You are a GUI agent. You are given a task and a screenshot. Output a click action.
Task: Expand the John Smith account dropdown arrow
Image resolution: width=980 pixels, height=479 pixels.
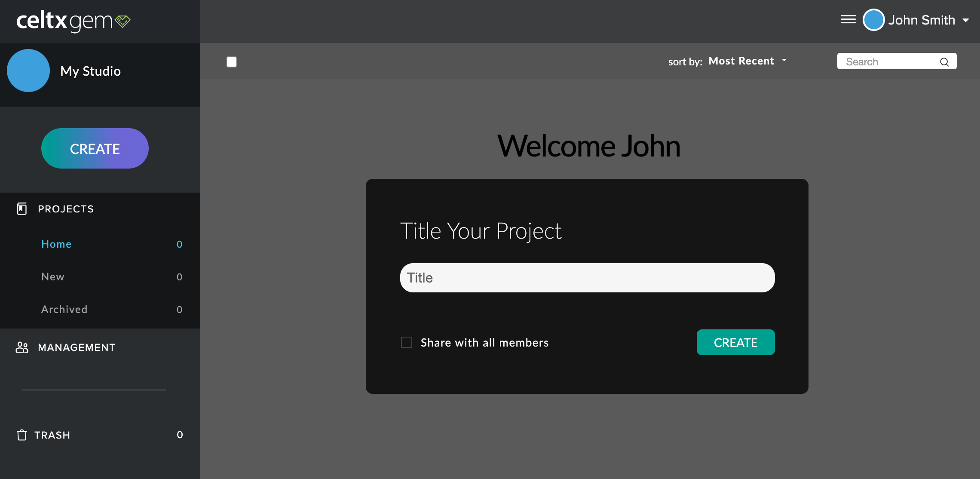pos(965,20)
